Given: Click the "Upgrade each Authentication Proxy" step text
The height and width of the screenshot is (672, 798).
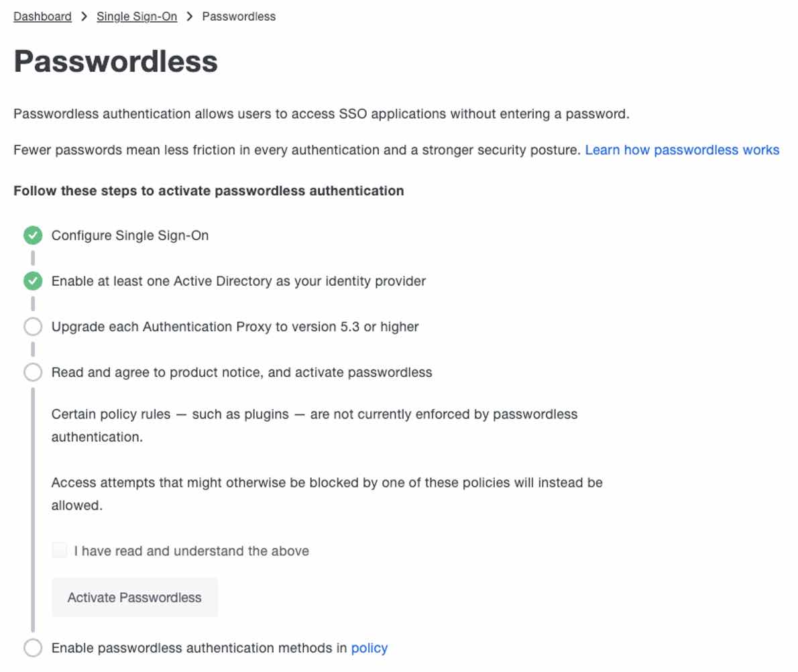Looking at the screenshot, I should pyautogui.click(x=235, y=327).
